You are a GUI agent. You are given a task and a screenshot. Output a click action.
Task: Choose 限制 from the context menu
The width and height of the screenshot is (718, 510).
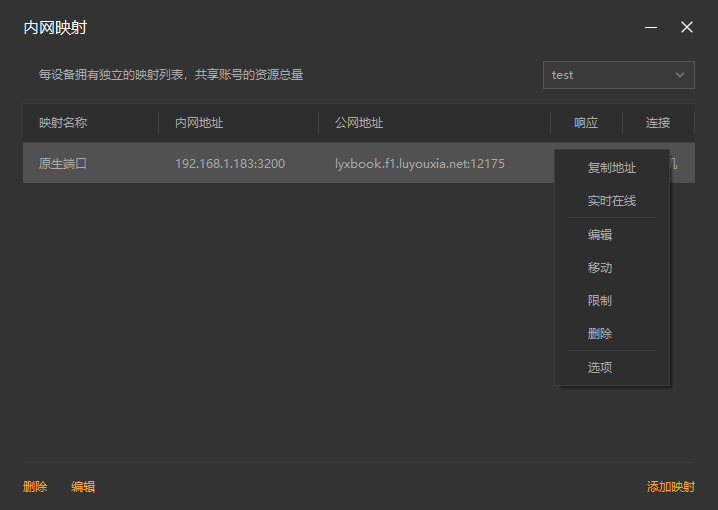tap(600, 301)
